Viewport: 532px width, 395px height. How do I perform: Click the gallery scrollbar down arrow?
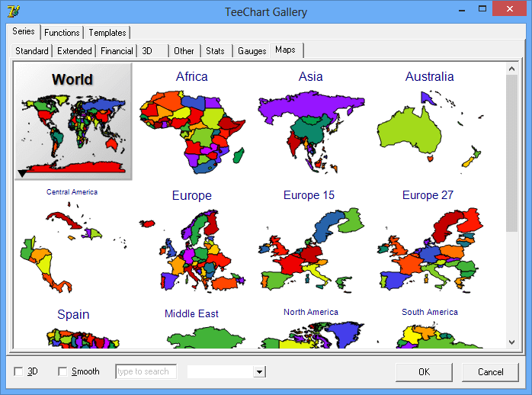click(511, 342)
